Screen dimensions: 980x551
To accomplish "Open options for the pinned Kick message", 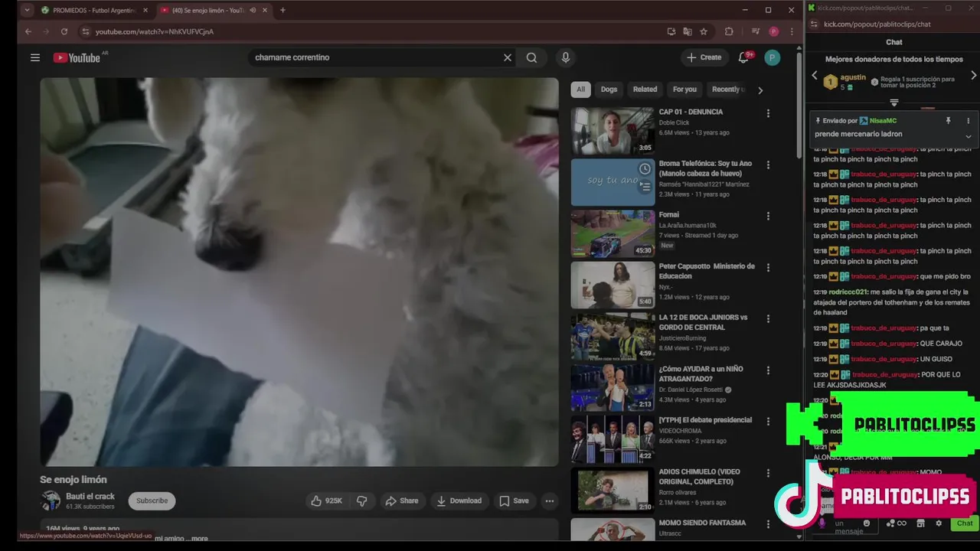I will pos(968,121).
